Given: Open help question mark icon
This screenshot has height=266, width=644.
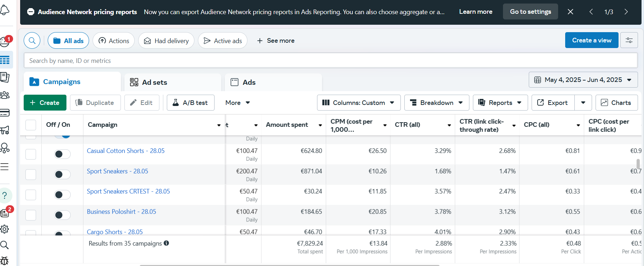Looking at the screenshot, I should tap(5, 195).
